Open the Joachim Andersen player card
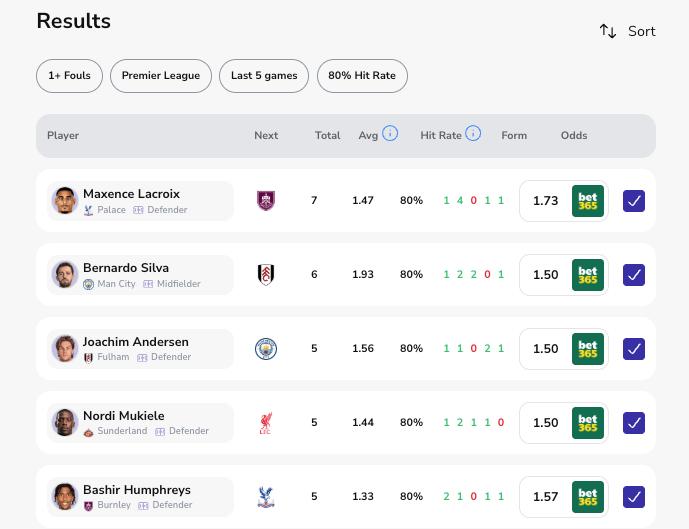Viewport: 689px width, 529px height. click(140, 349)
